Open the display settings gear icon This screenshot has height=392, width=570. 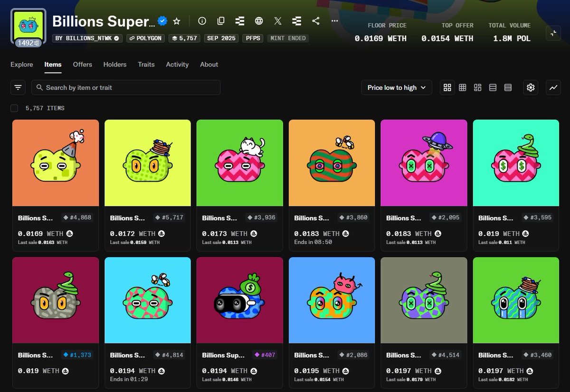531,87
